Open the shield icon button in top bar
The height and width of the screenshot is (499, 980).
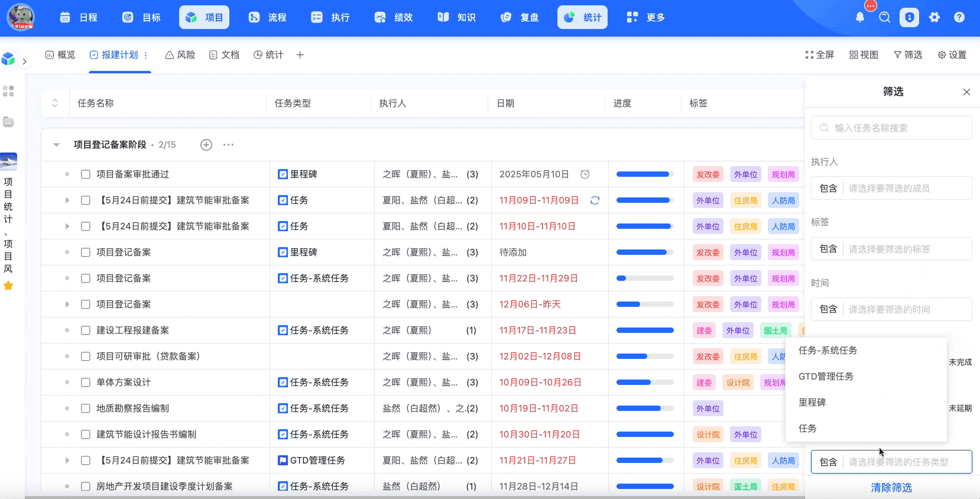[910, 17]
